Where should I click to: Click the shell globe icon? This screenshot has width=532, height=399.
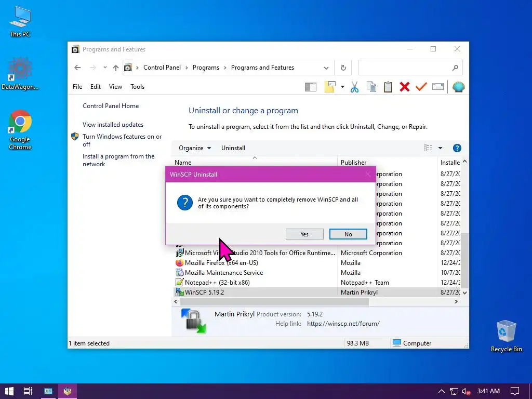coord(458,87)
